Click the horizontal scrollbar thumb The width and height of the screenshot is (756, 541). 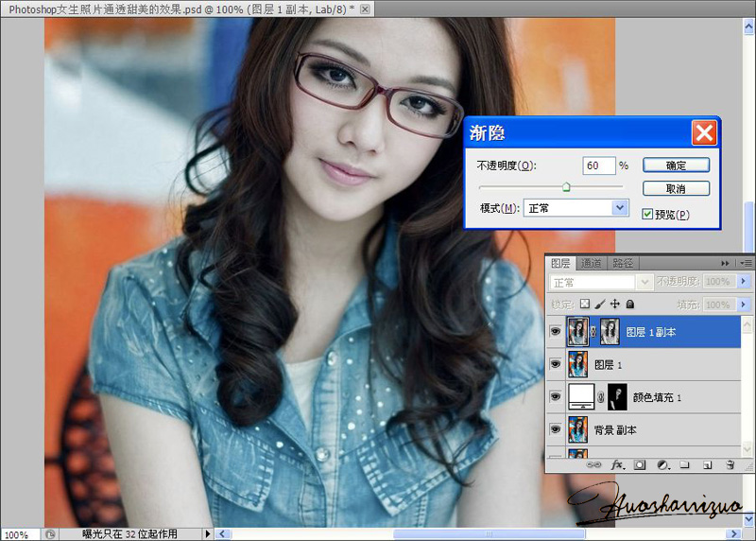point(489,533)
